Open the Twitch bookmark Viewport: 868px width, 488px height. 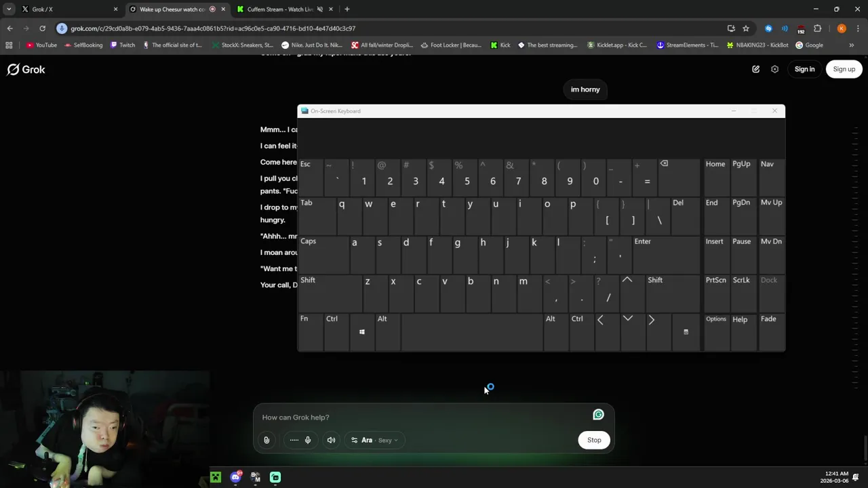point(123,45)
